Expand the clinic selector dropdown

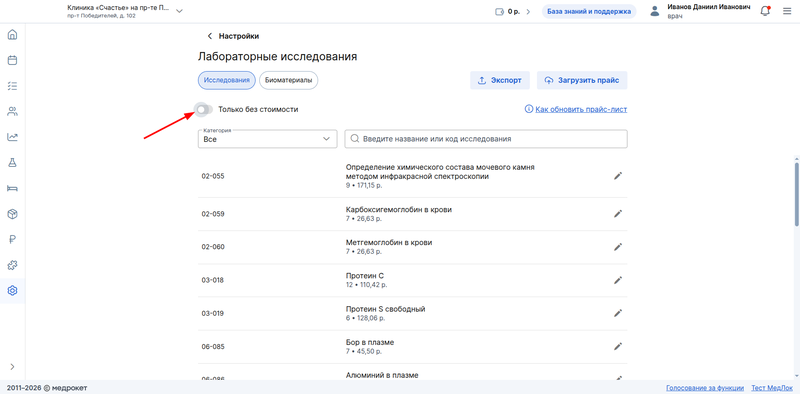point(179,11)
